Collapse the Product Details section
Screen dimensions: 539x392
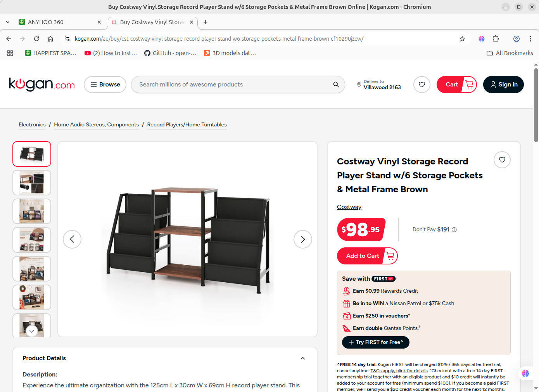click(x=303, y=358)
